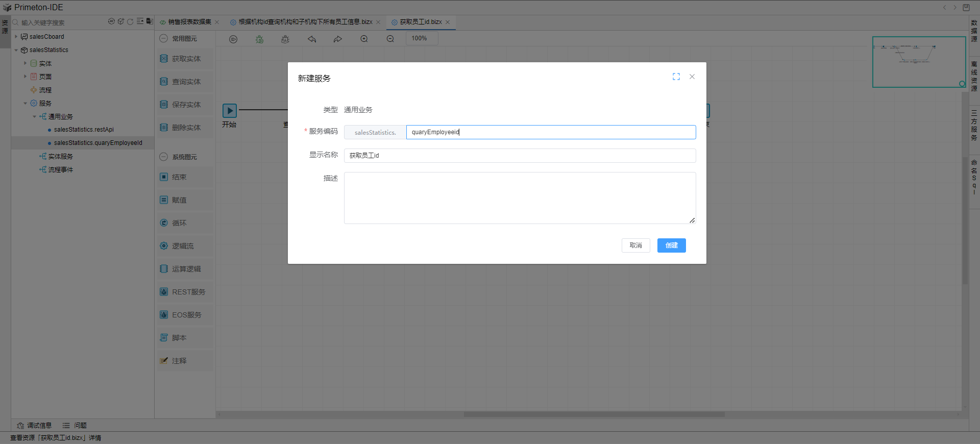This screenshot has width=980, height=444.
Task: Select the 开始 start node on canvas
Action: pyautogui.click(x=229, y=111)
